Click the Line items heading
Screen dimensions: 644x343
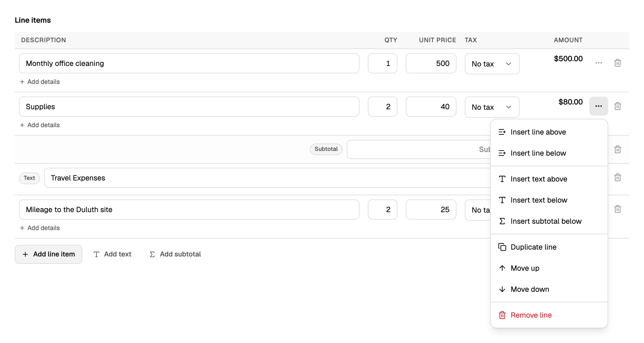tap(33, 20)
